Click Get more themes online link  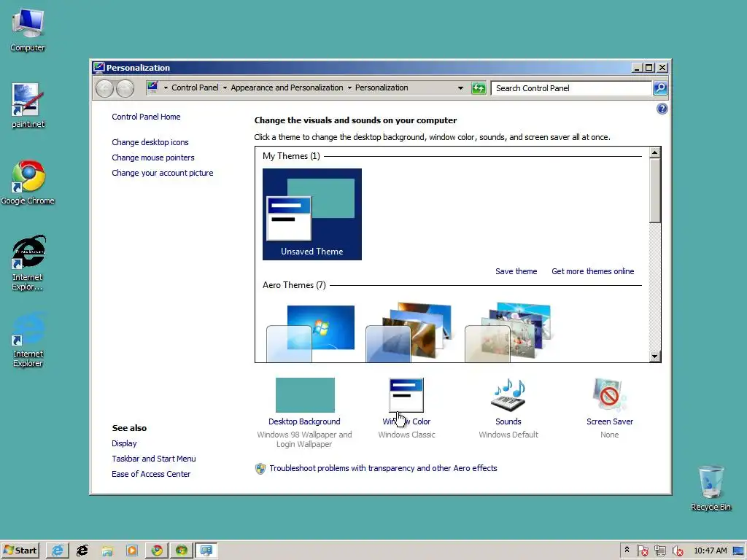click(592, 271)
